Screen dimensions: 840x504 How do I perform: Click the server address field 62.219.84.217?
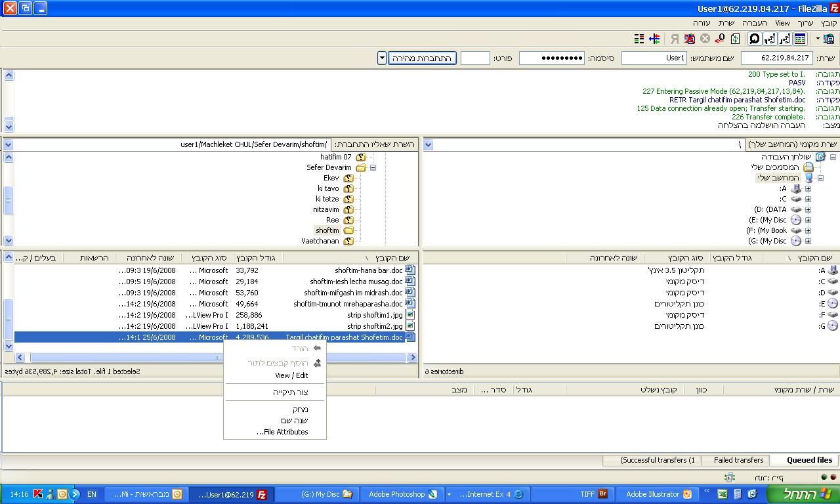tap(777, 58)
